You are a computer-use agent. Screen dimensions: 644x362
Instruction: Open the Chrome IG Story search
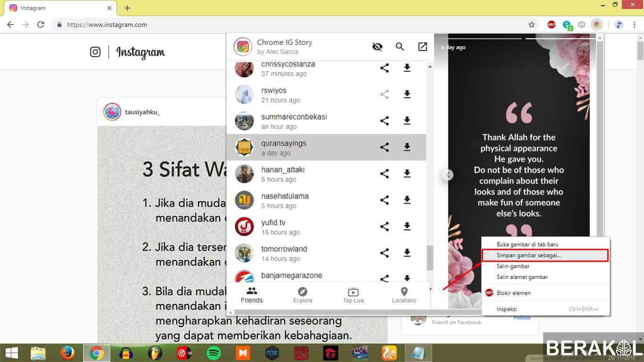pos(400,47)
